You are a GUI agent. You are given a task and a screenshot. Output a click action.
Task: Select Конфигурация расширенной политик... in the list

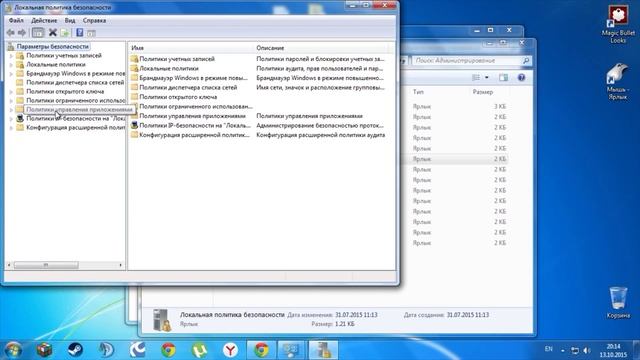click(194, 135)
